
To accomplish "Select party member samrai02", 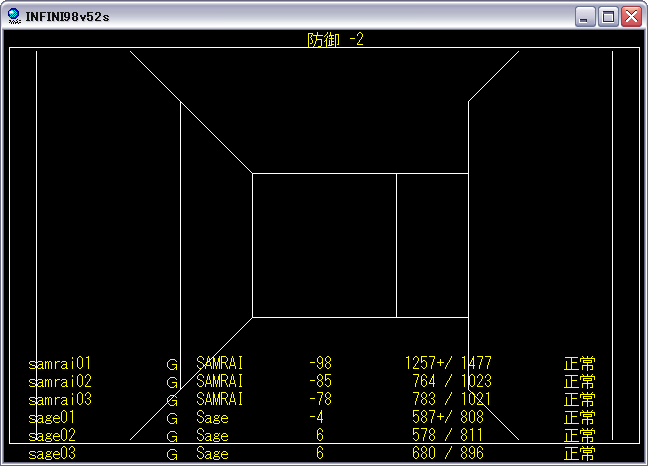I will (60, 381).
